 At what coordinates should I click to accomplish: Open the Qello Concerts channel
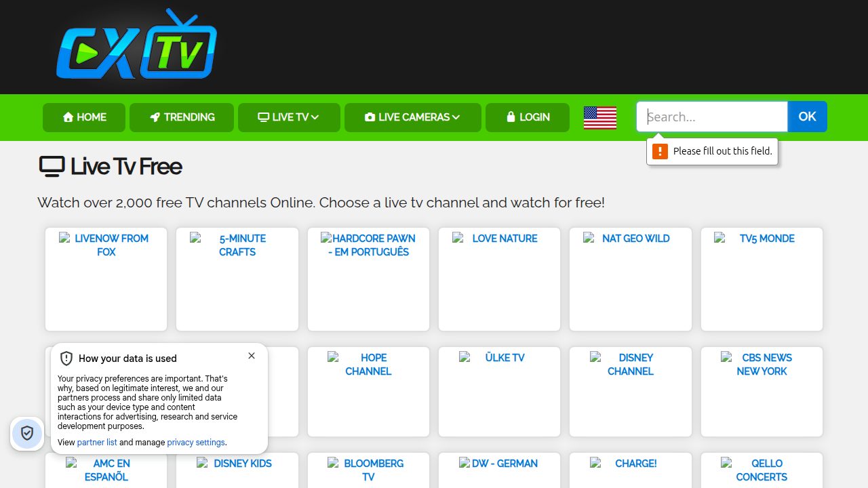762,470
